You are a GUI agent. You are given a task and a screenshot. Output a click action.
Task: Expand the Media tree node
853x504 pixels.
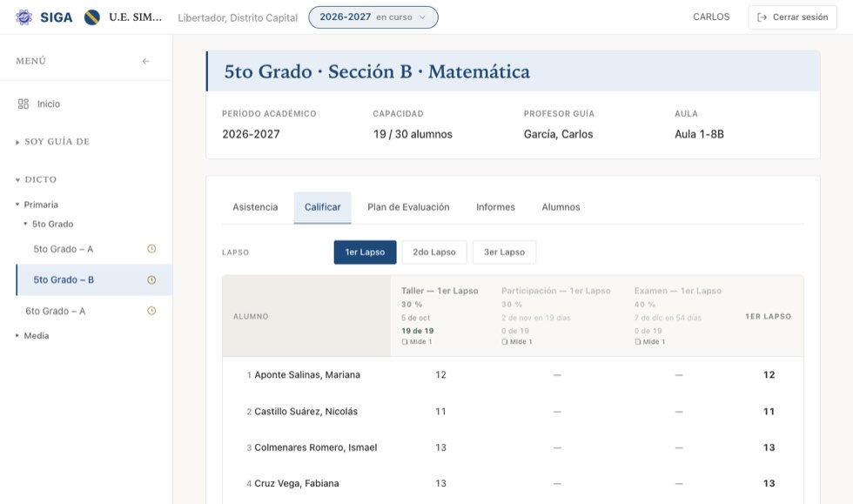pos(33,336)
